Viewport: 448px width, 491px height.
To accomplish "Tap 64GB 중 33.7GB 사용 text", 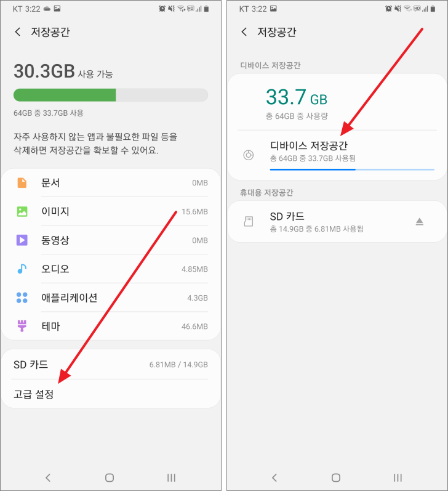I will coord(48,113).
